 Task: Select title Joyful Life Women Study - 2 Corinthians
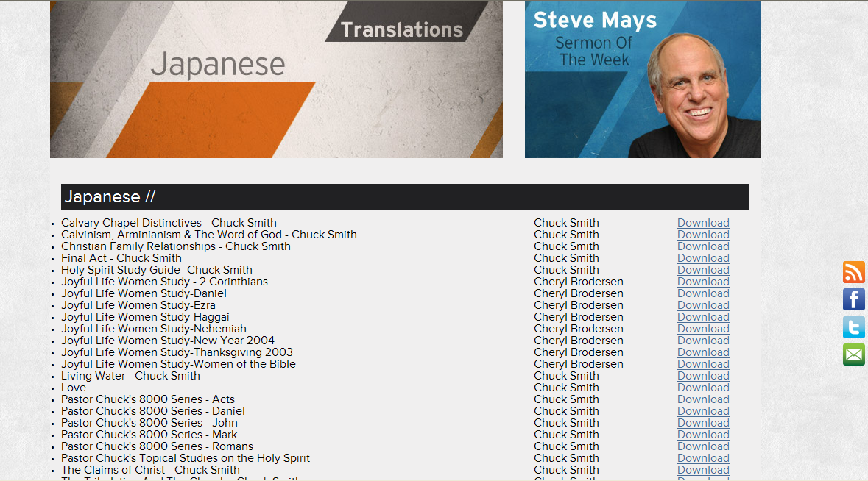click(x=164, y=282)
